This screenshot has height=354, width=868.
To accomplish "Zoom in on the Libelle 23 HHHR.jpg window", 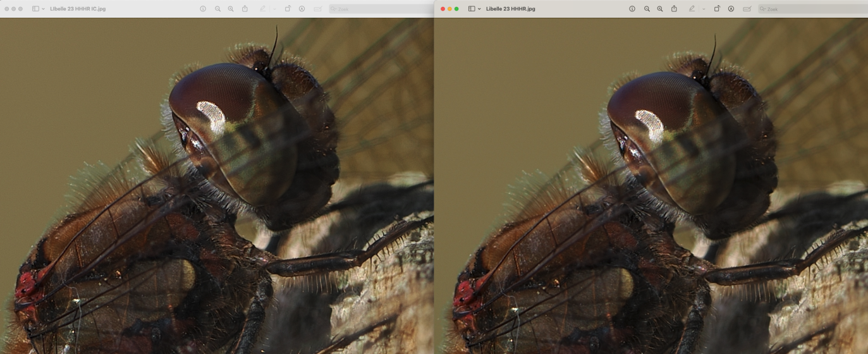I will (x=660, y=9).
